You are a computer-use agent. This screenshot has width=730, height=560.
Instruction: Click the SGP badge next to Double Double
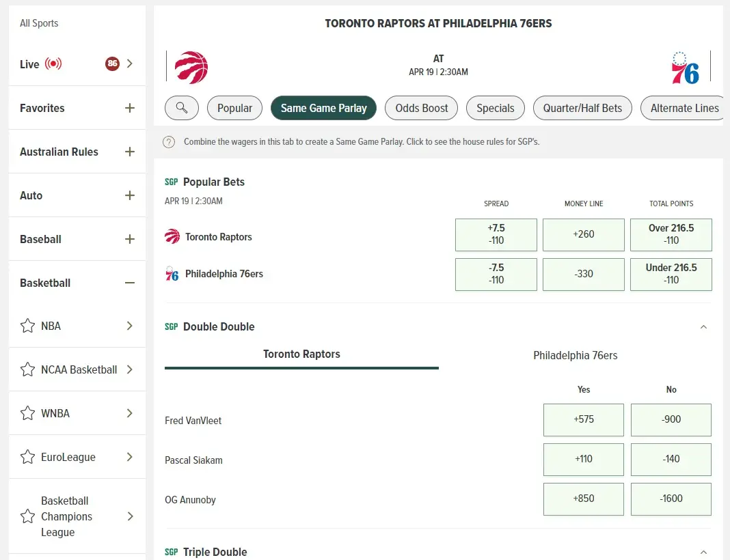[172, 326]
